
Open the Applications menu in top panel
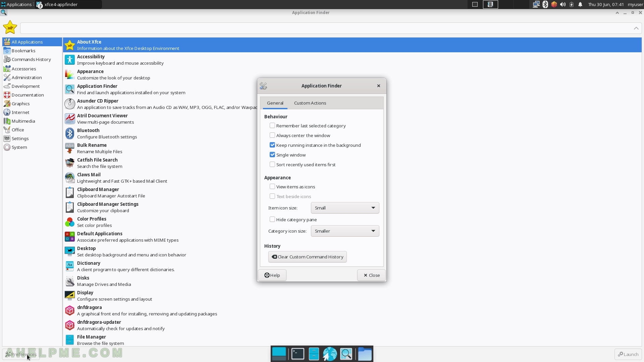[16, 4]
